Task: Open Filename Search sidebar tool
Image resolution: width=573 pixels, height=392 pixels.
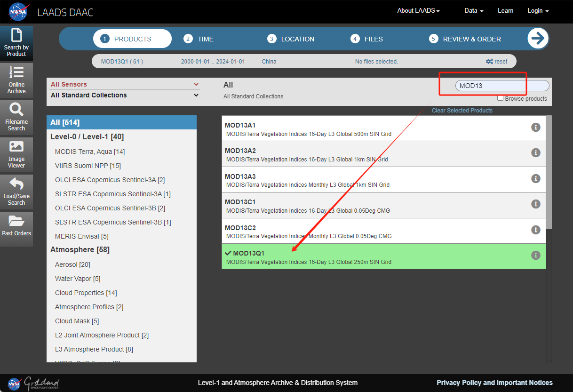Action: pyautogui.click(x=16, y=118)
